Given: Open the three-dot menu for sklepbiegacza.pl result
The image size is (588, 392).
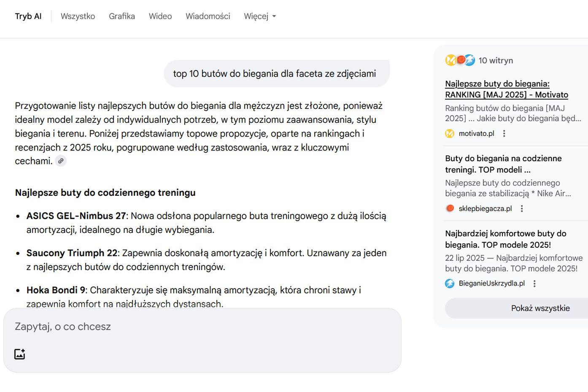Looking at the screenshot, I should 522,208.
